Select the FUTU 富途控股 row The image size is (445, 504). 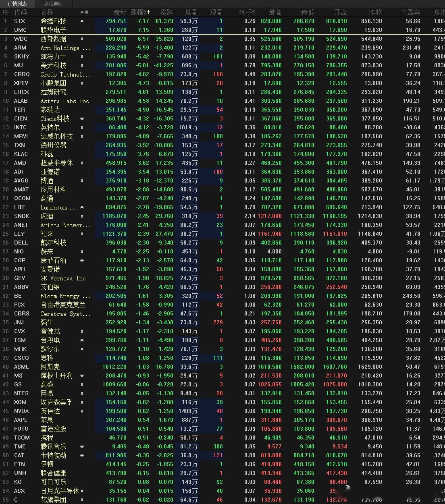222,429
